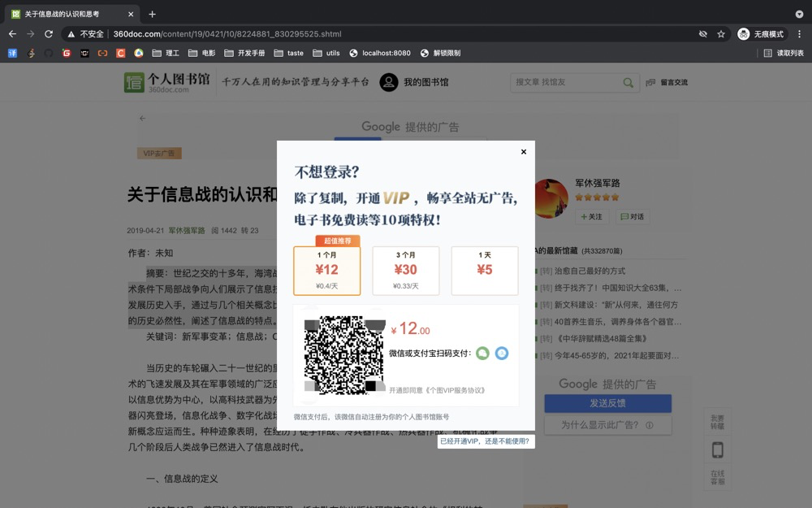Click the green search magnifier icon
Image resolution: width=812 pixels, height=508 pixels.
point(628,82)
